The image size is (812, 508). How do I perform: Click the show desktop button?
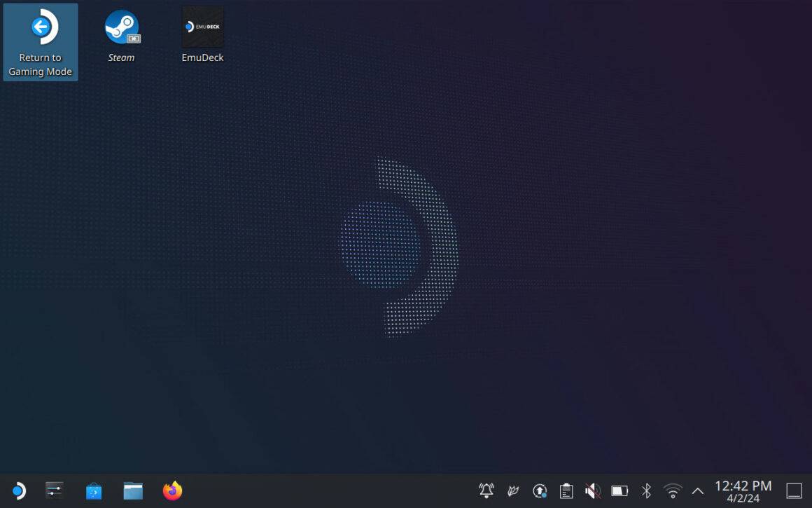click(794, 490)
